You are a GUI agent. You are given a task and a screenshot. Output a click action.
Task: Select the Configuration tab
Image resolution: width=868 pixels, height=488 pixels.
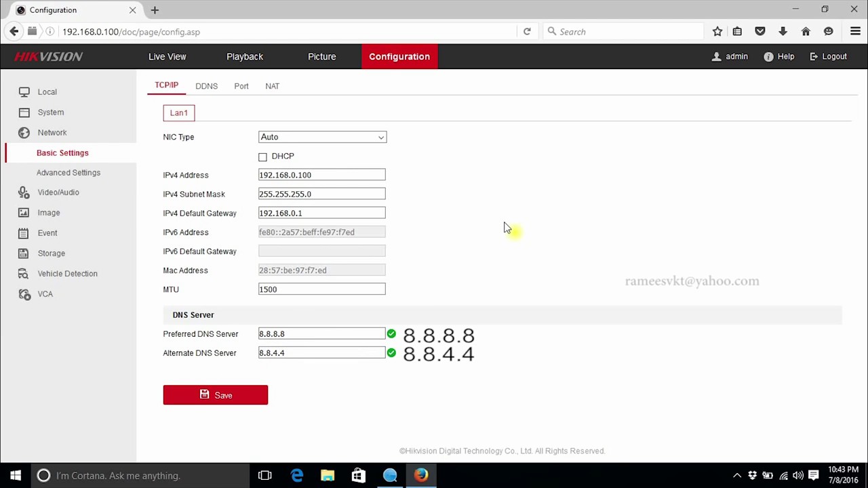click(399, 57)
